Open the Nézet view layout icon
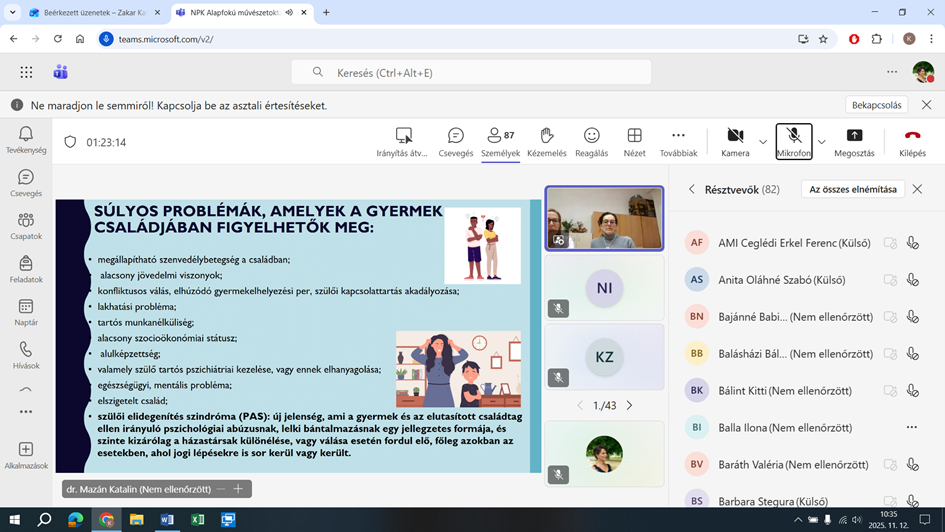The width and height of the screenshot is (945, 532). click(634, 141)
